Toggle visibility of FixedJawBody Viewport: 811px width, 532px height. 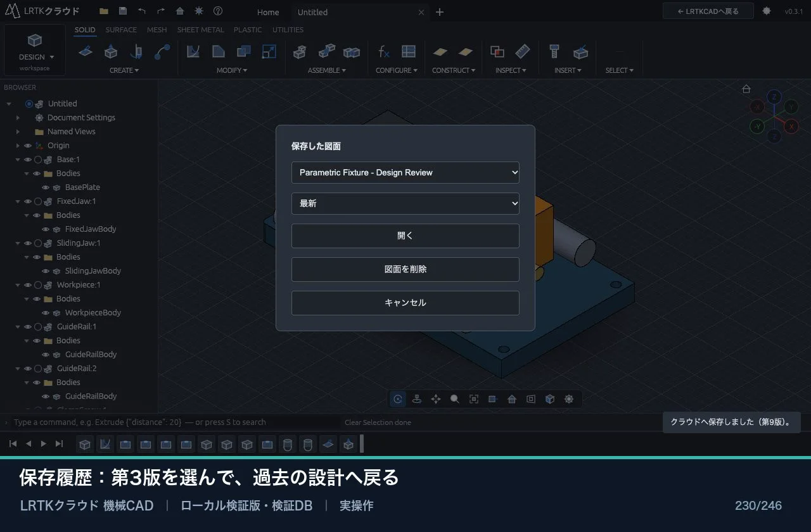click(x=46, y=229)
